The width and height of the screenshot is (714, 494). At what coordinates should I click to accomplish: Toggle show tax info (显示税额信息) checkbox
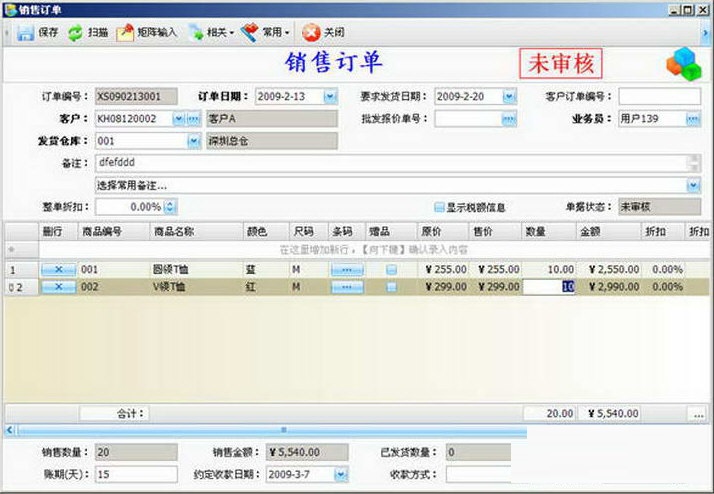point(439,208)
